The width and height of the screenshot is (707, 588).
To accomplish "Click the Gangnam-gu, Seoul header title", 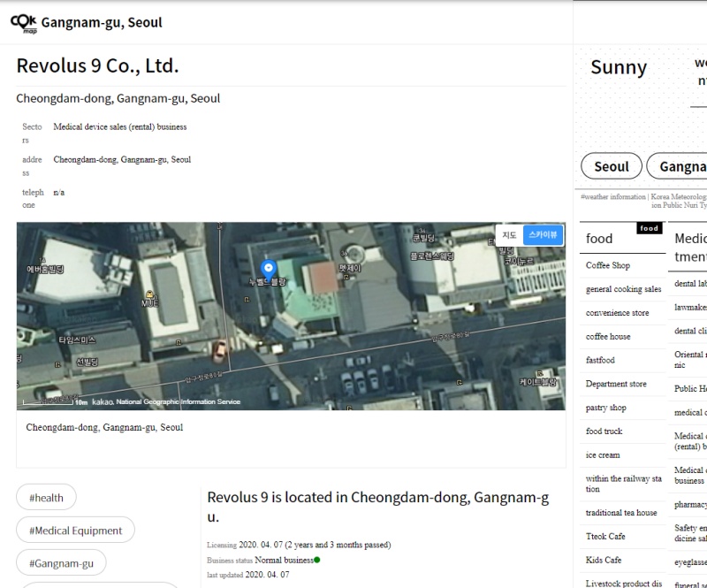I will tap(102, 22).
